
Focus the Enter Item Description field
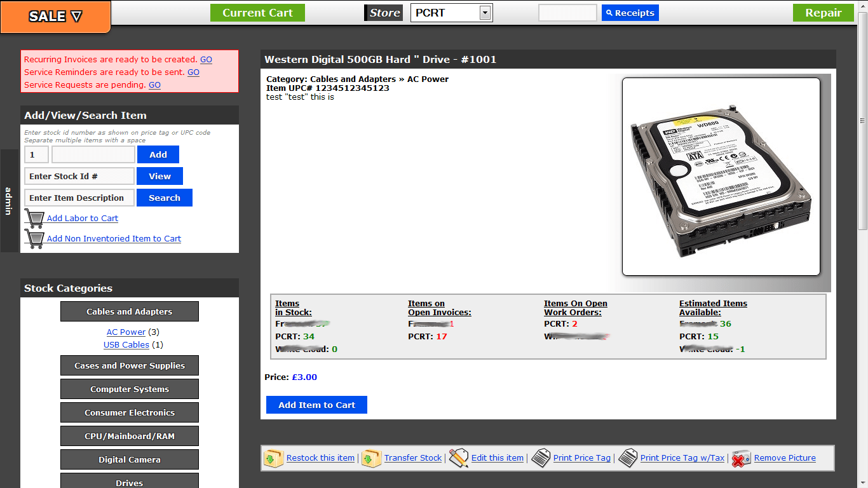tap(79, 198)
